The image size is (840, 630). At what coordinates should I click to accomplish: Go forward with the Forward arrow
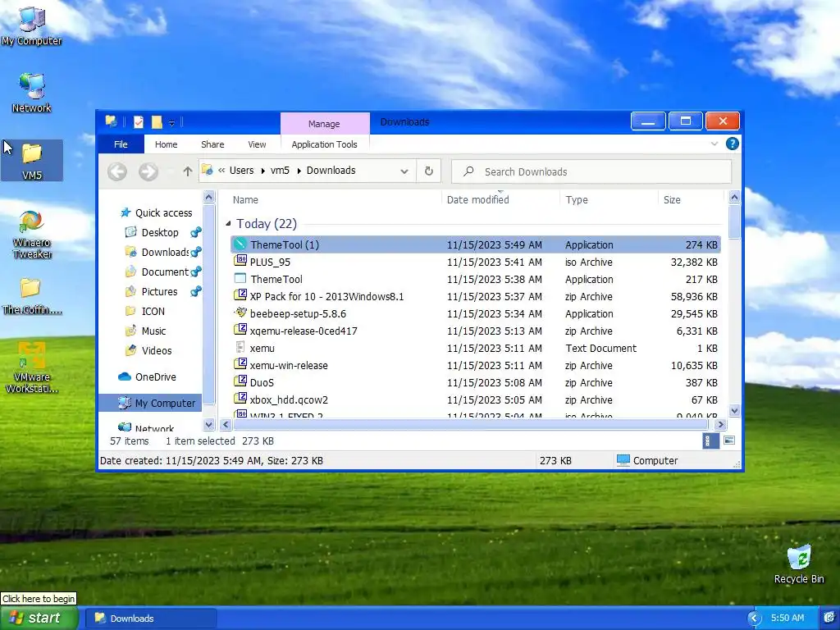click(148, 171)
